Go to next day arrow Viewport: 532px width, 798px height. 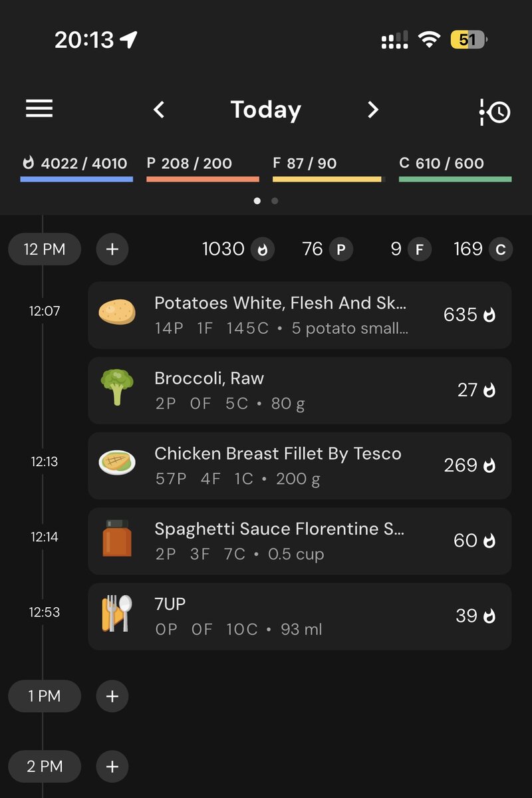[x=373, y=110]
